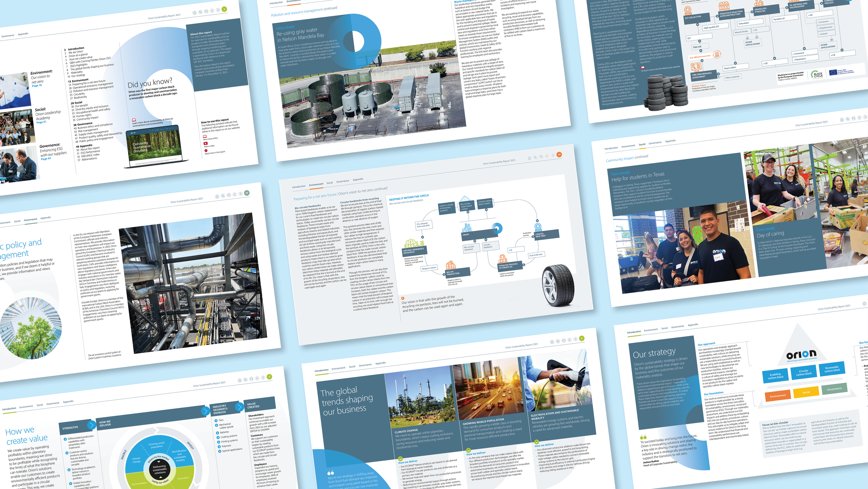Click the search icon on page 5

[245, 380]
